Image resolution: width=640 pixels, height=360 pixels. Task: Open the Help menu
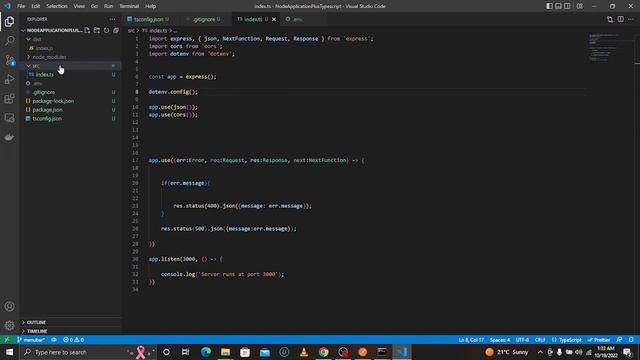tap(151, 6)
